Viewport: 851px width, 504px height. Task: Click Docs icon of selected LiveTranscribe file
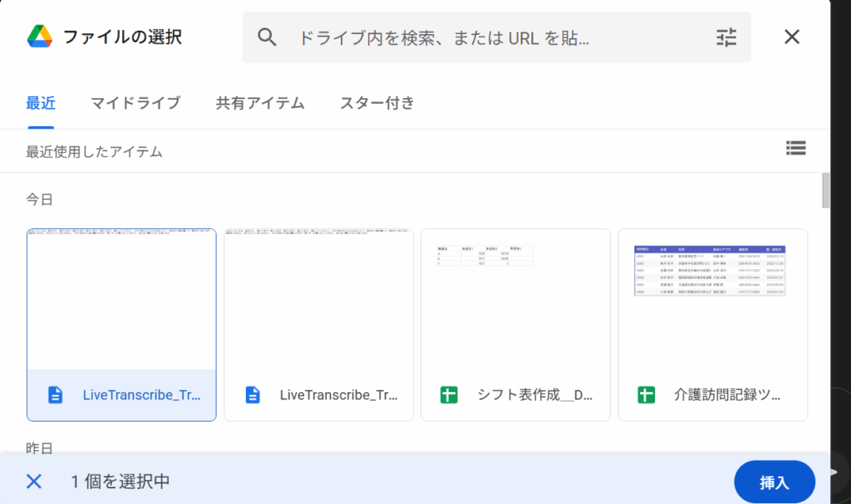click(x=56, y=395)
